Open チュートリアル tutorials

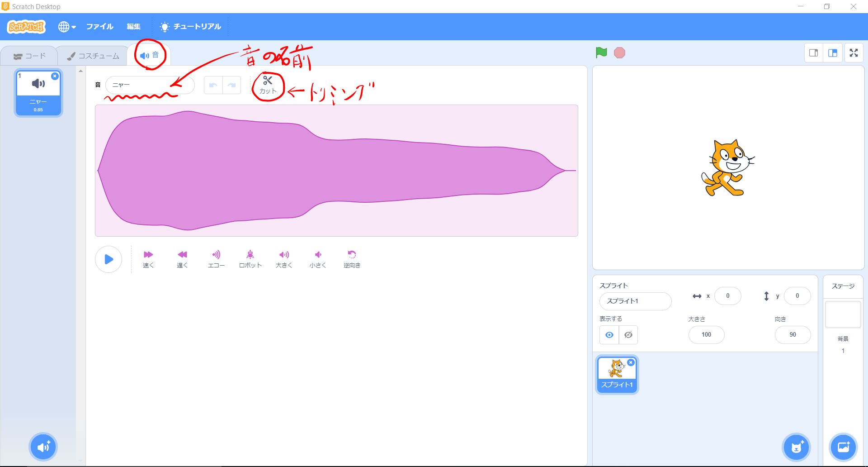point(190,27)
